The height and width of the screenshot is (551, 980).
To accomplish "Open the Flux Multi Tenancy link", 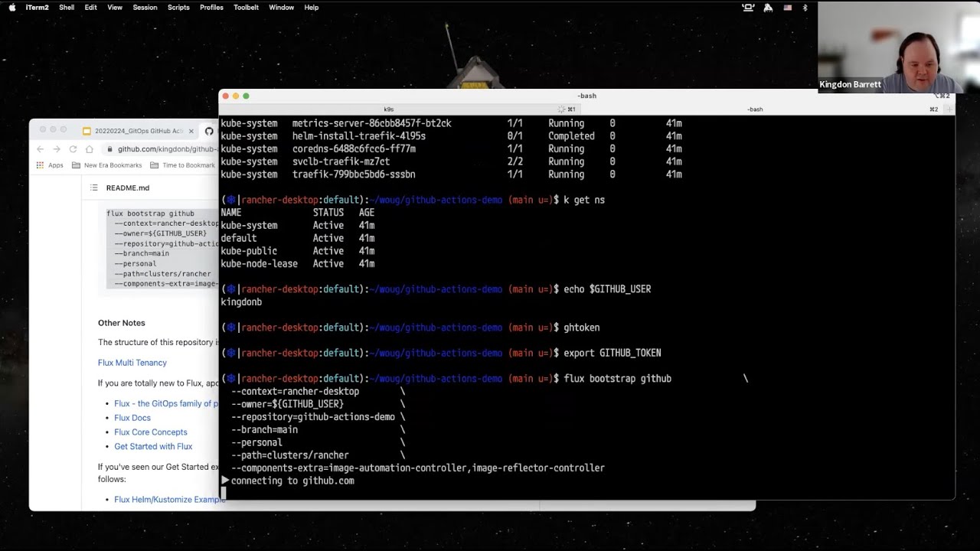I will pos(132,363).
